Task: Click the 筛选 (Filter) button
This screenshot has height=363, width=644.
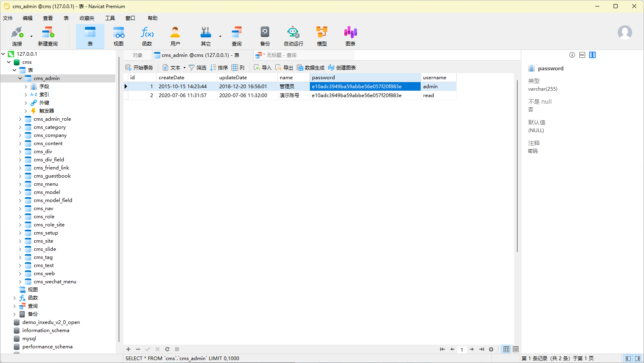Action: pyautogui.click(x=198, y=67)
